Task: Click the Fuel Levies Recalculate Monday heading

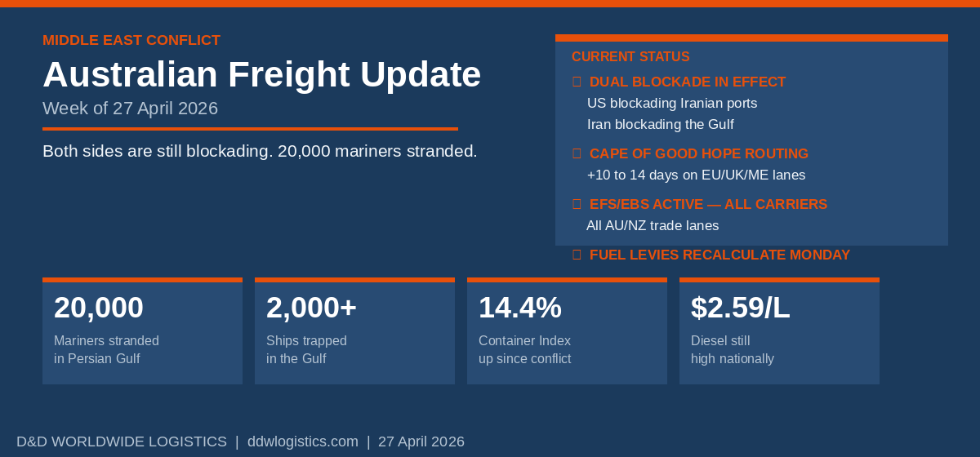Action: 719,255
